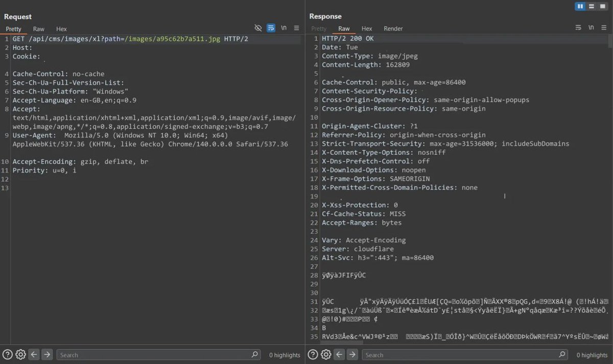Toggle hide non-printable characters in Request
Image resolution: width=613 pixels, height=364 pixels.
tap(258, 28)
